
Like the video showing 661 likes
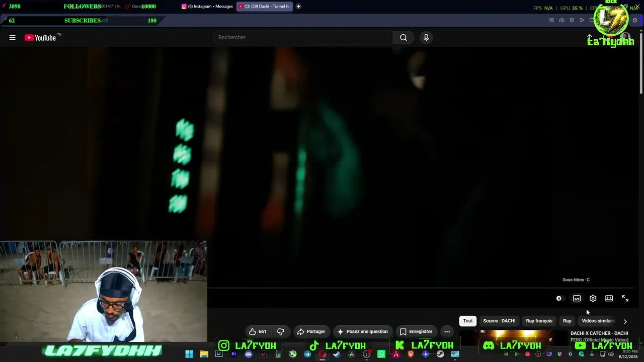[x=258, y=332]
